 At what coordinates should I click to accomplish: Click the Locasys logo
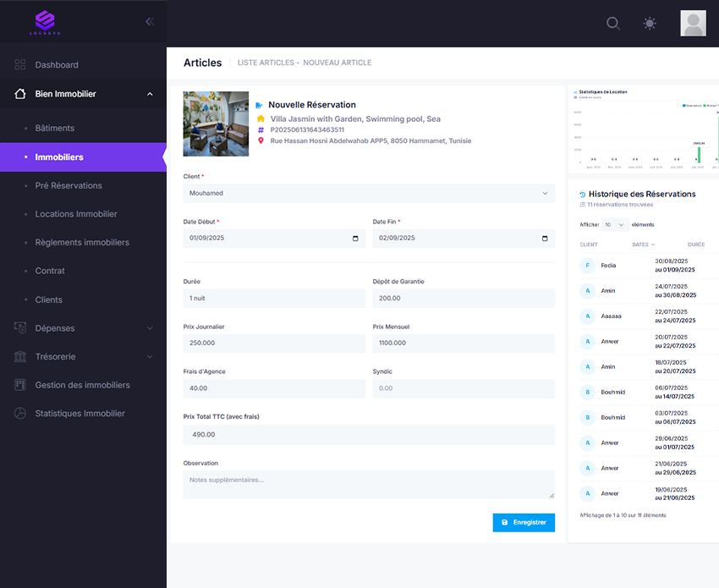click(x=45, y=23)
